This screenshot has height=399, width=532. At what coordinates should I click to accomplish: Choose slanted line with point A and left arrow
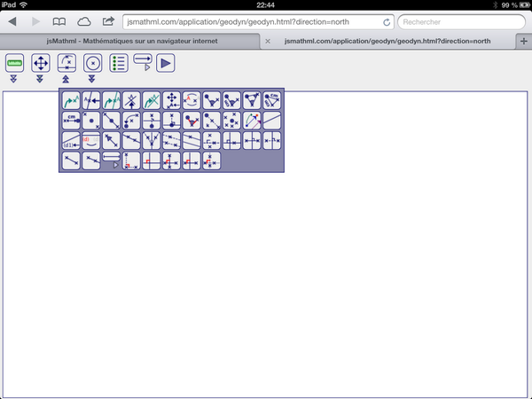click(91, 100)
